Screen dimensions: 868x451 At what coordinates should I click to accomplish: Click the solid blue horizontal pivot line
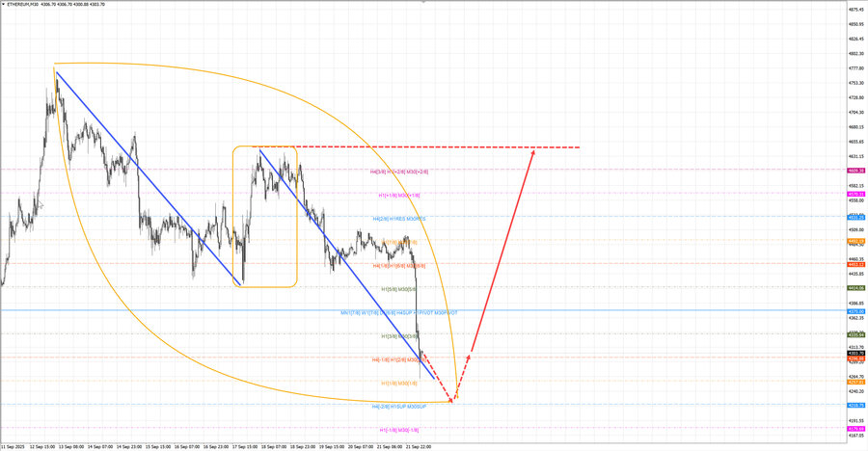pos(193,310)
